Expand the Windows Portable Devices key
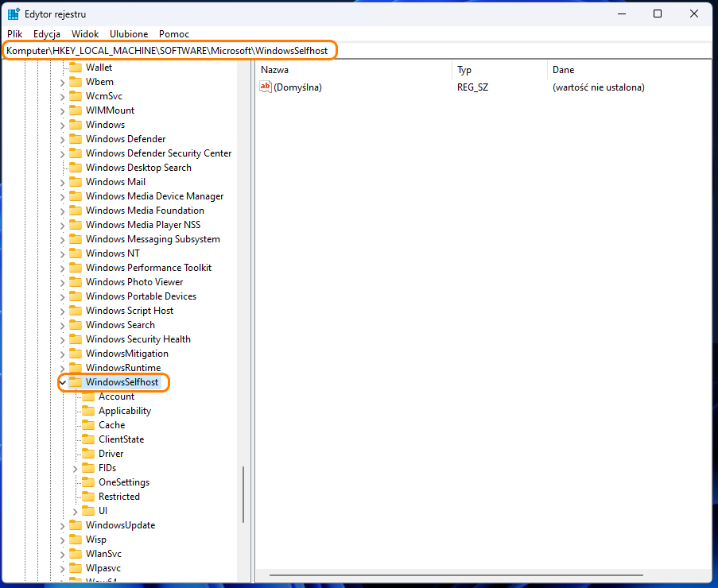 pyautogui.click(x=62, y=296)
